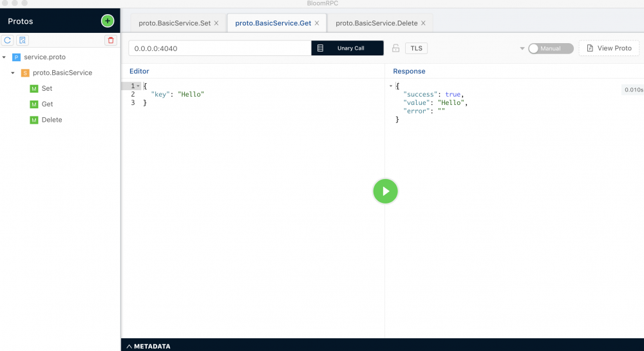Select the Set method in the tree
Screen dimensions: 644x351
pyautogui.click(x=47, y=89)
